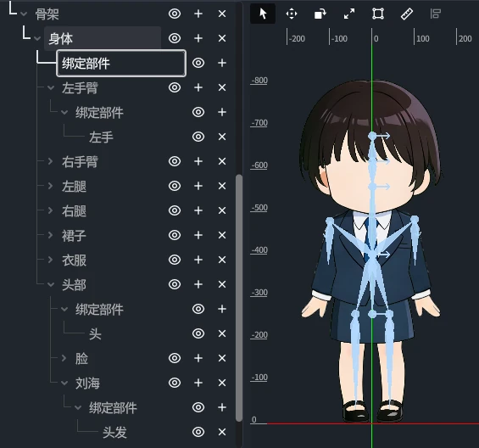Select the scale tool icon
The width and height of the screenshot is (479, 448).
349,14
